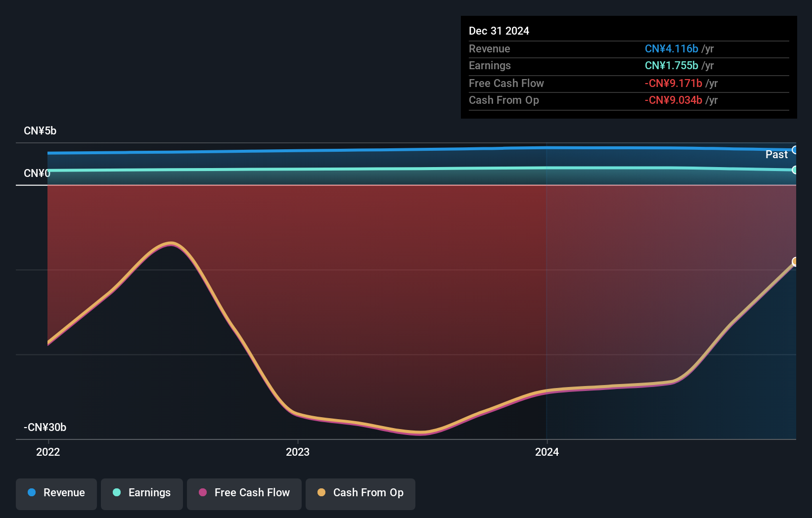Click Revenue value CN¥4.116b in tooltip
The height and width of the screenshot is (518, 812).
click(672, 49)
